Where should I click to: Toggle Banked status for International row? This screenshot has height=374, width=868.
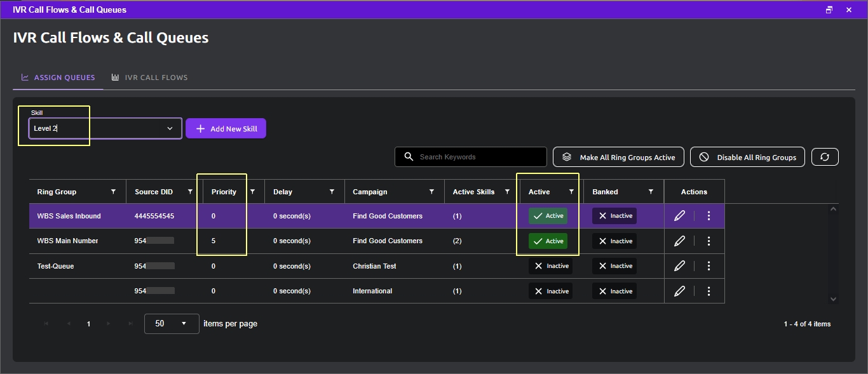[614, 291]
